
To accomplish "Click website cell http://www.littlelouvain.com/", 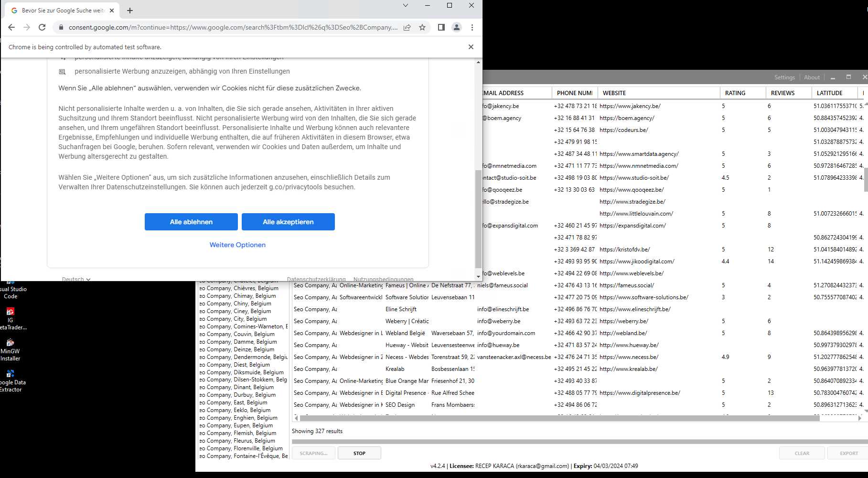I will 636,214.
